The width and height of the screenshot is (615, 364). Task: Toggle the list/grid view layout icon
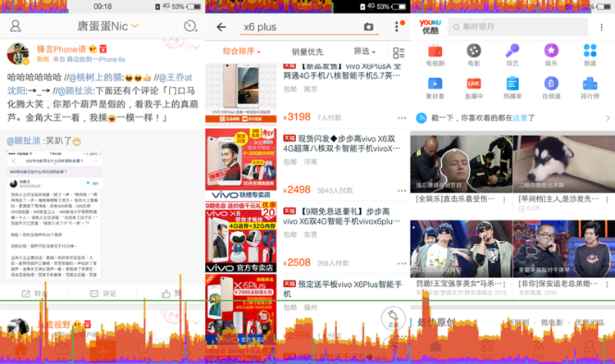[x=399, y=52]
